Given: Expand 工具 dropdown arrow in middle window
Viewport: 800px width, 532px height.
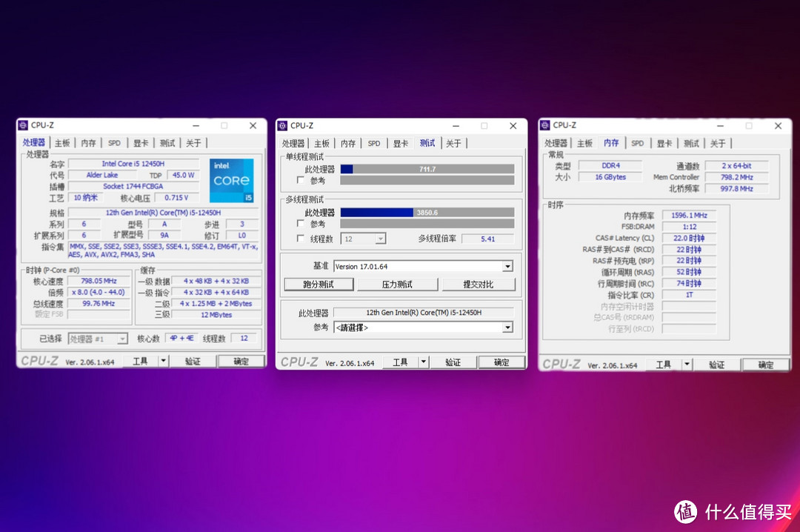Looking at the screenshot, I should click(424, 362).
